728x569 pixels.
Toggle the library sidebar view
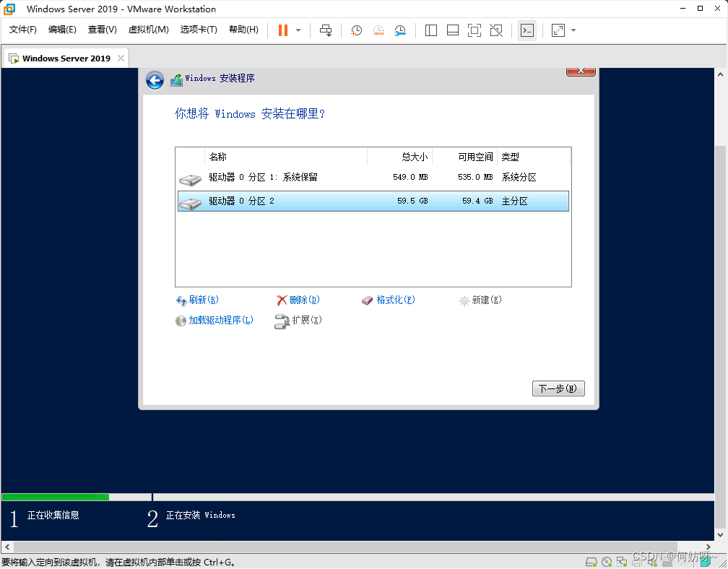coord(431,30)
